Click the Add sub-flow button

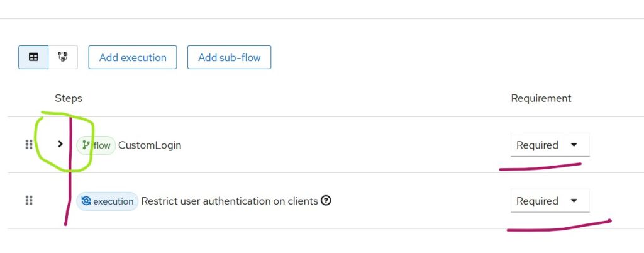[229, 57]
